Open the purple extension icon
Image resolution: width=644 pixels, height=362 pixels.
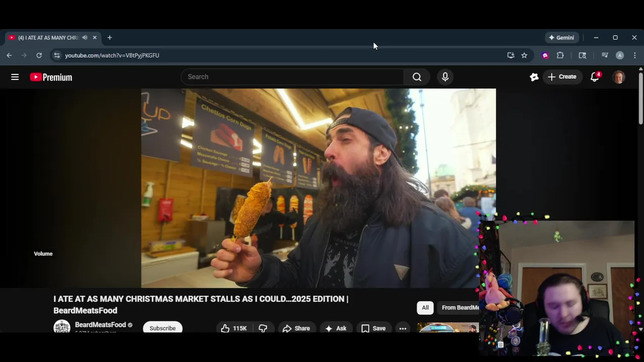point(545,55)
